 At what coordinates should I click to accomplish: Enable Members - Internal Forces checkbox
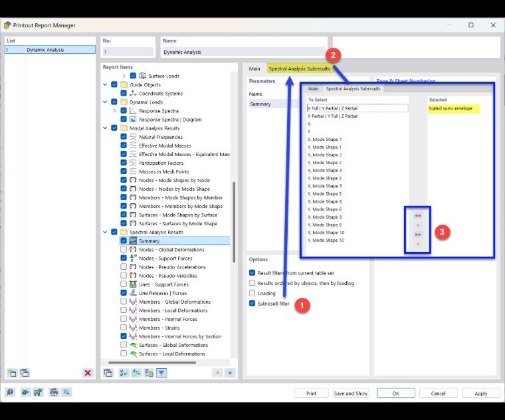[124, 319]
